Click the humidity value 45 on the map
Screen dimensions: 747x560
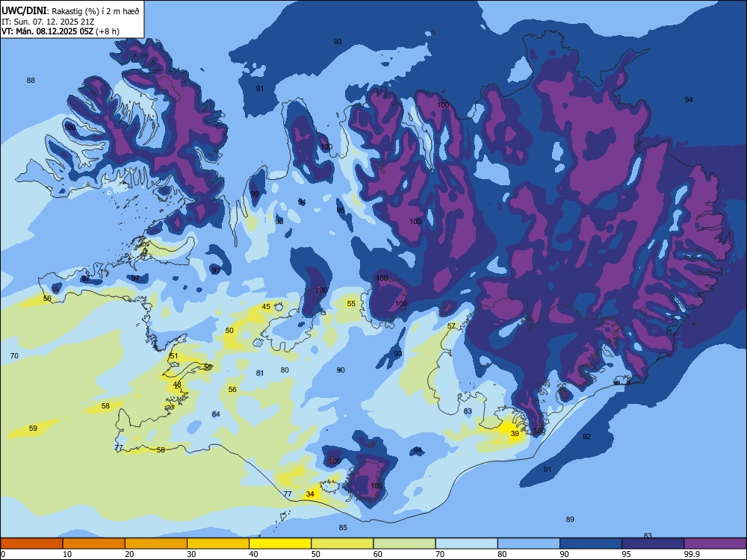[266, 307]
